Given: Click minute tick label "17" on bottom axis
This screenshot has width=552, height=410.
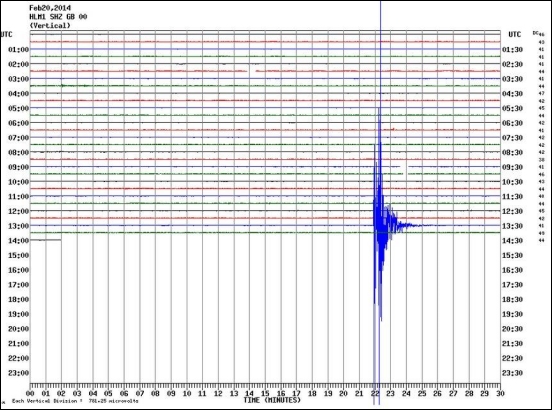Looking at the screenshot, I should (296, 393).
